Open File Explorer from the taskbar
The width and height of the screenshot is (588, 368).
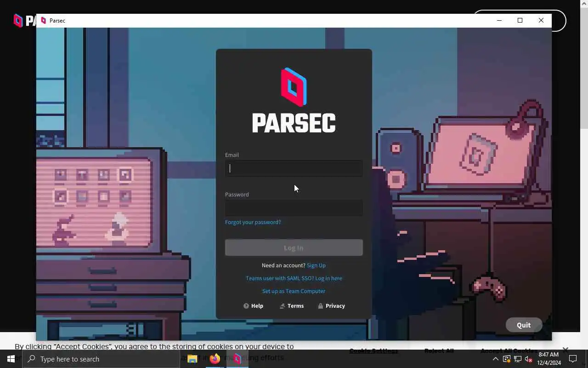(192, 359)
